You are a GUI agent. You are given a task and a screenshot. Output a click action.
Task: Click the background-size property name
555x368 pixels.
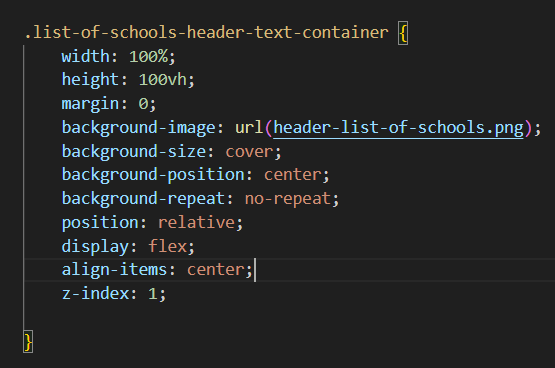tap(134, 152)
